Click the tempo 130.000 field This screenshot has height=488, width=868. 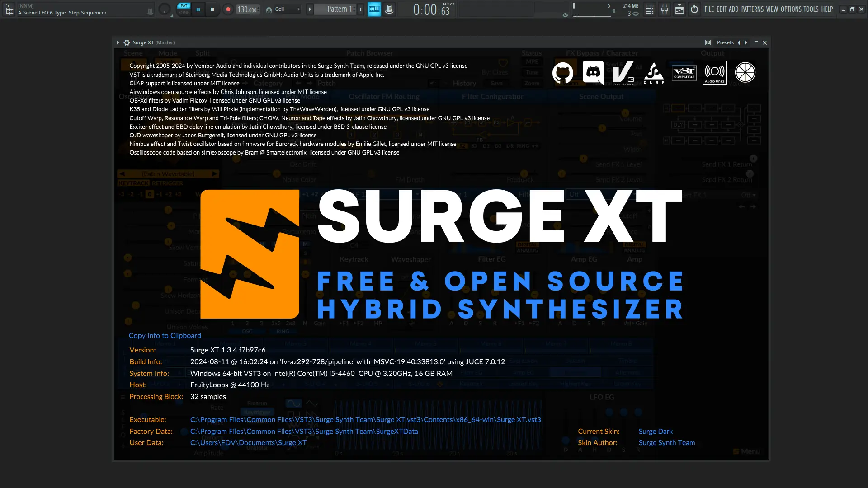point(247,9)
